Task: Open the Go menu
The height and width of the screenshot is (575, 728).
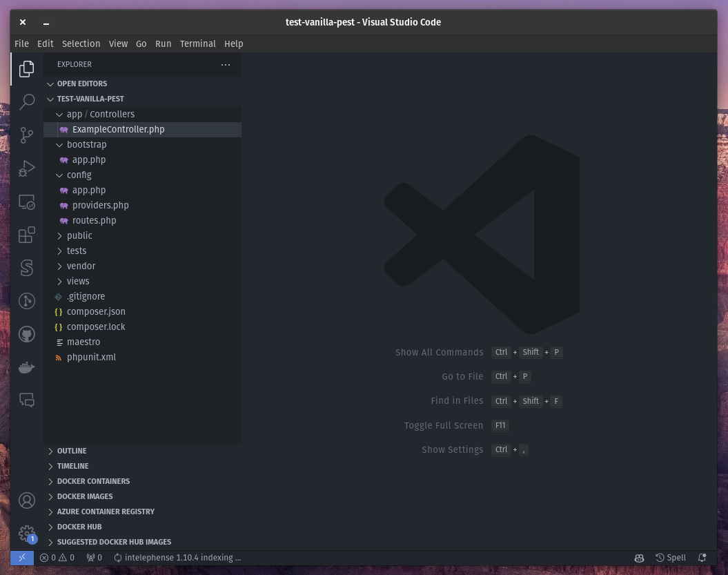Action: click(141, 43)
